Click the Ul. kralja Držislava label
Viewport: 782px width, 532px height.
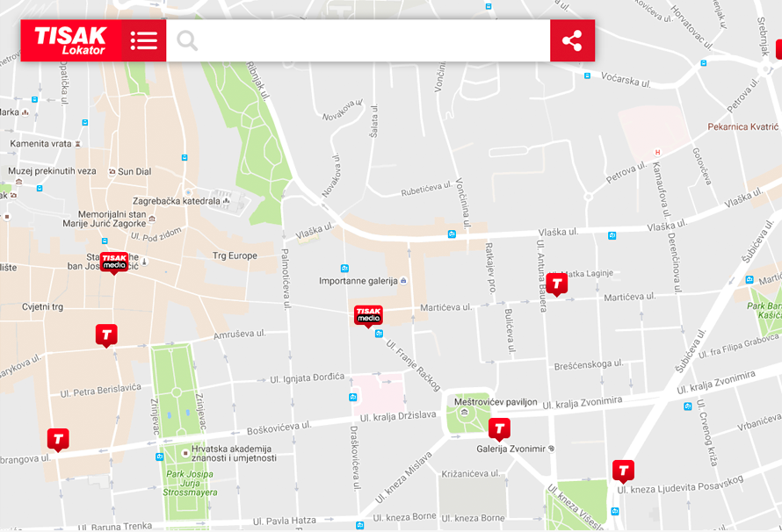[398, 416]
